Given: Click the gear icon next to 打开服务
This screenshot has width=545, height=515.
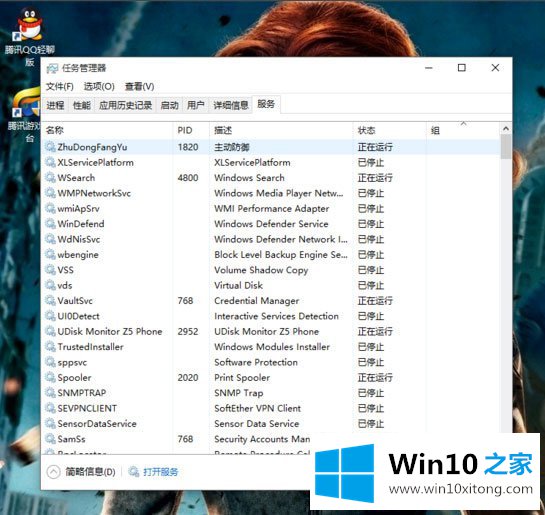Looking at the screenshot, I should tap(134, 472).
